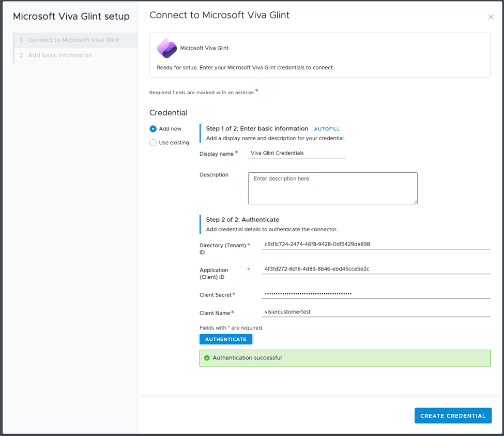Select the Use existing radio option
This screenshot has height=436, width=504.
pyautogui.click(x=153, y=142)
